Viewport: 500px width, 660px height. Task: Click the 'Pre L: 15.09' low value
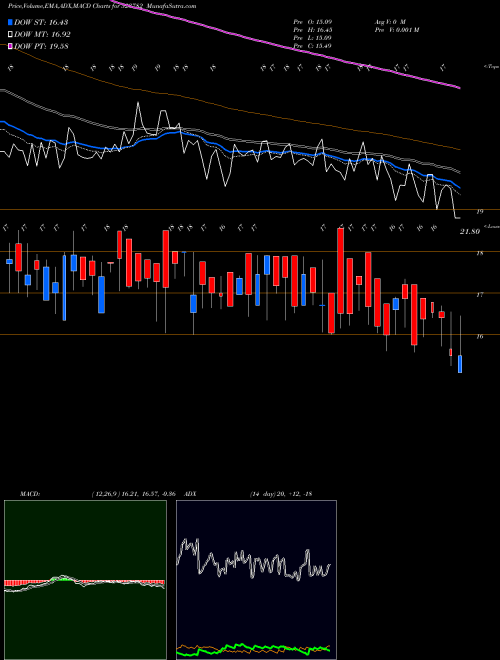[313, 38]
